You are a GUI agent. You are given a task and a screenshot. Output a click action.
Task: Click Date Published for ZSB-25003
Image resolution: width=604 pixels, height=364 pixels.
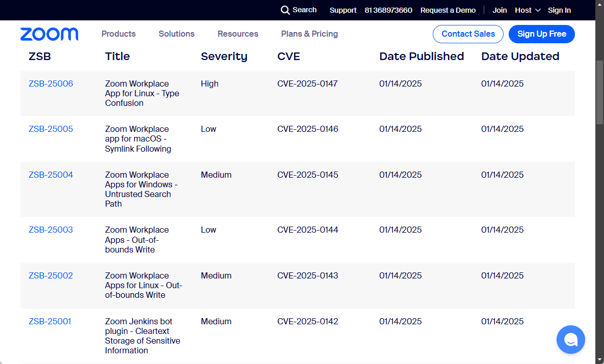pyautogui.click(x=401, y=230)
